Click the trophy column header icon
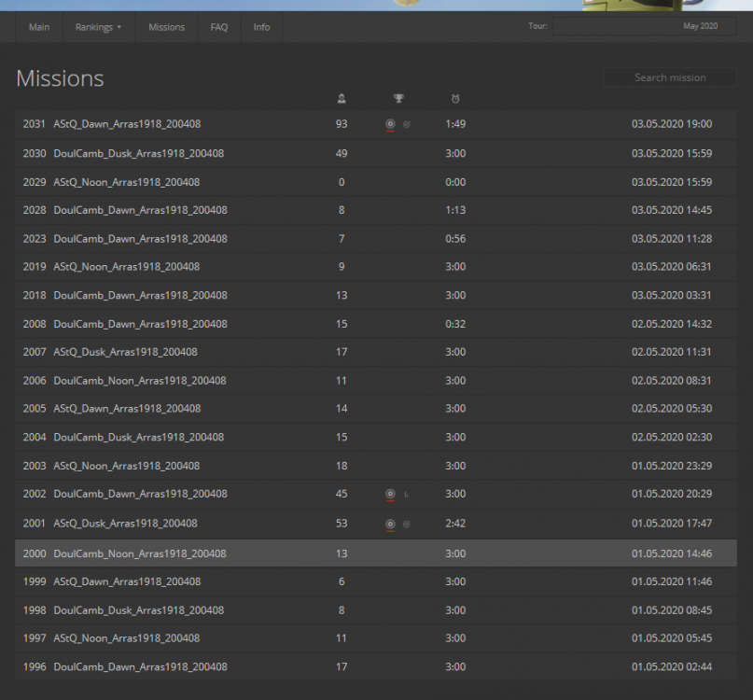Screen dimensions: 753x700 coord(398,98)
